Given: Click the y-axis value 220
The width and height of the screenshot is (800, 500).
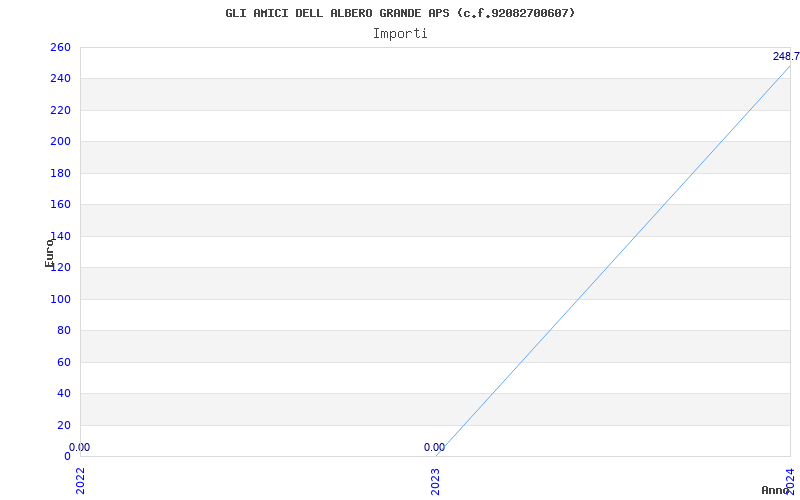Looking at the screenshot, I should [60, 110].
